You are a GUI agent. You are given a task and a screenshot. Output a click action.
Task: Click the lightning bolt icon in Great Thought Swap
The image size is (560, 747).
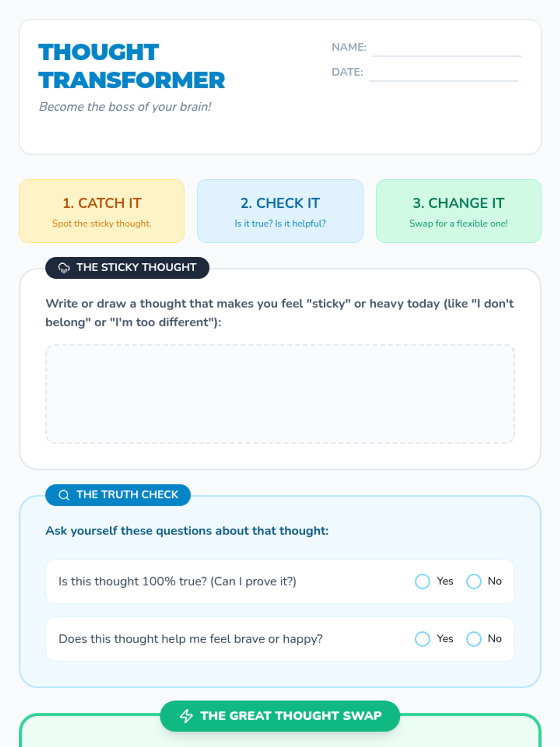coord(186,716)
